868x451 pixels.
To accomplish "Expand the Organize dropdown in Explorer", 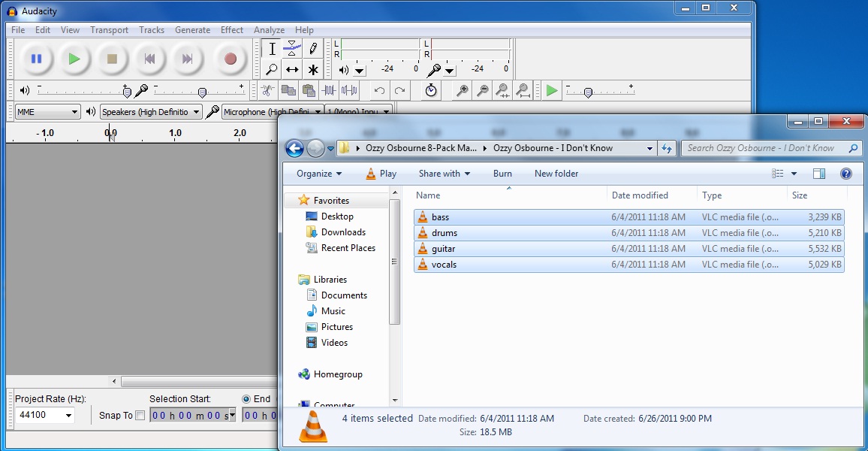I will [x=318, y=174].
